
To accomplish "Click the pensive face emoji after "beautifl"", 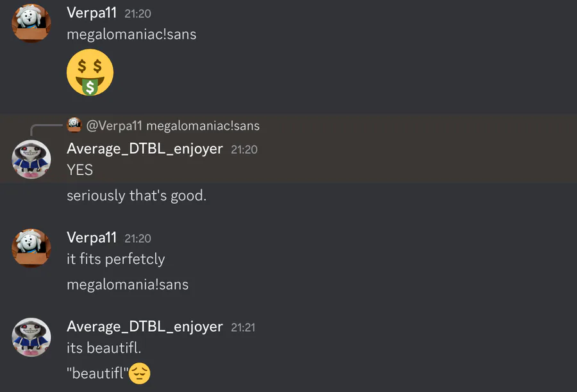I will [x=140, y=373].
